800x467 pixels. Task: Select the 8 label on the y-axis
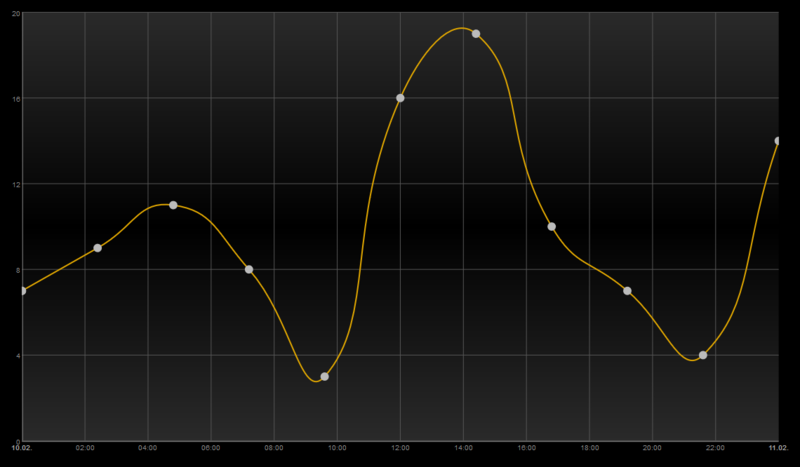click(18, 270)
